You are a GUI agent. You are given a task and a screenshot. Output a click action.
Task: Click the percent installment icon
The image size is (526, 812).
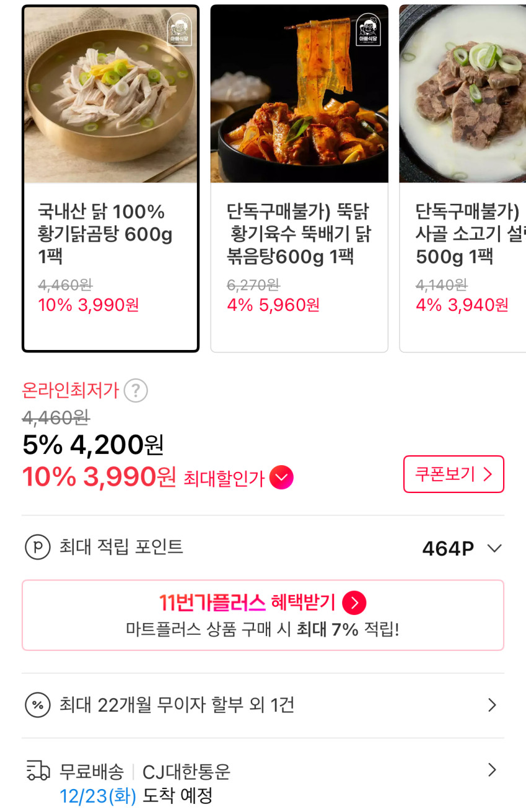pos(37,705)
